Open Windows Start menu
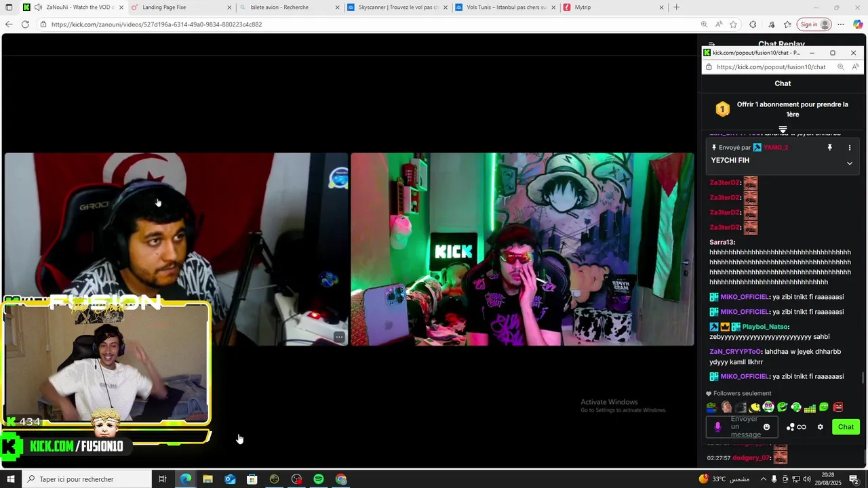 10,479
